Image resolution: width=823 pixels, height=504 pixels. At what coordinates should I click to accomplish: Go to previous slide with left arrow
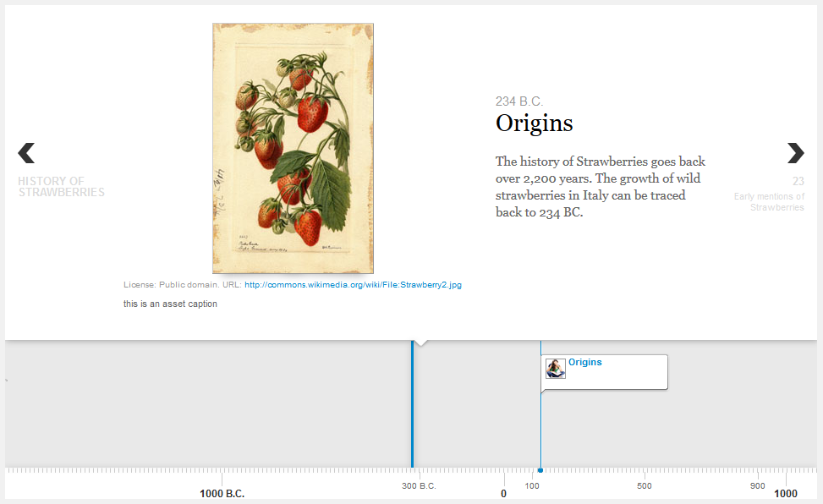point(26,153)
